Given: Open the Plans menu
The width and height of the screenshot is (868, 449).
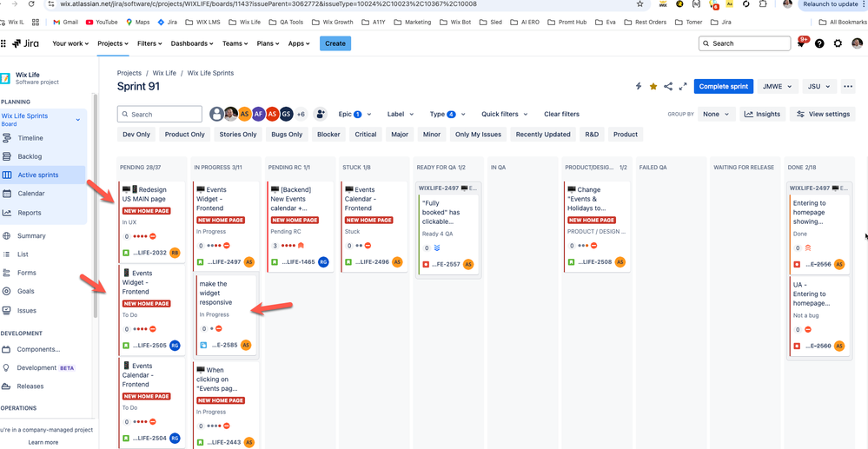Looking at the screenshot, I should (268, 43).
